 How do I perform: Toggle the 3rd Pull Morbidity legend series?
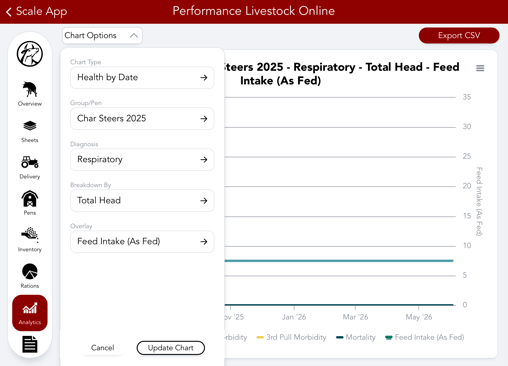(291, 337)
